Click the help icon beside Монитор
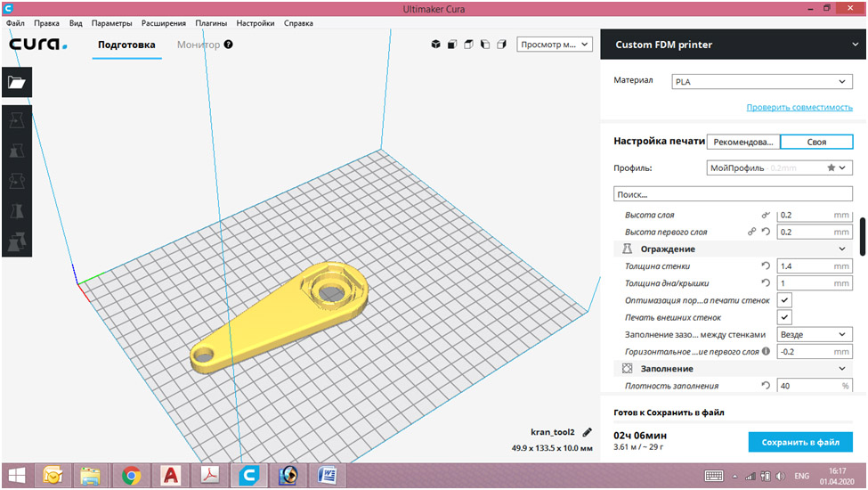The width and height of the screenshot is (868, 490). click(x=229, y=44)
